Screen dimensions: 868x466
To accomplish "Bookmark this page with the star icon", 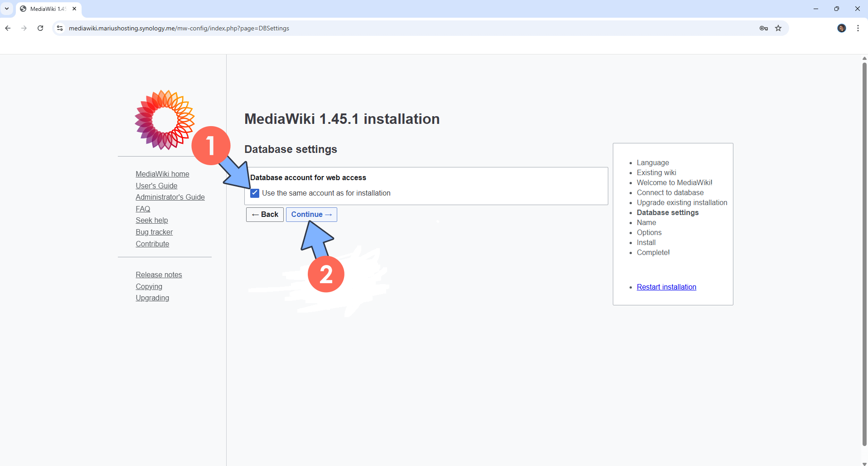I will click(x=778, y=28).
